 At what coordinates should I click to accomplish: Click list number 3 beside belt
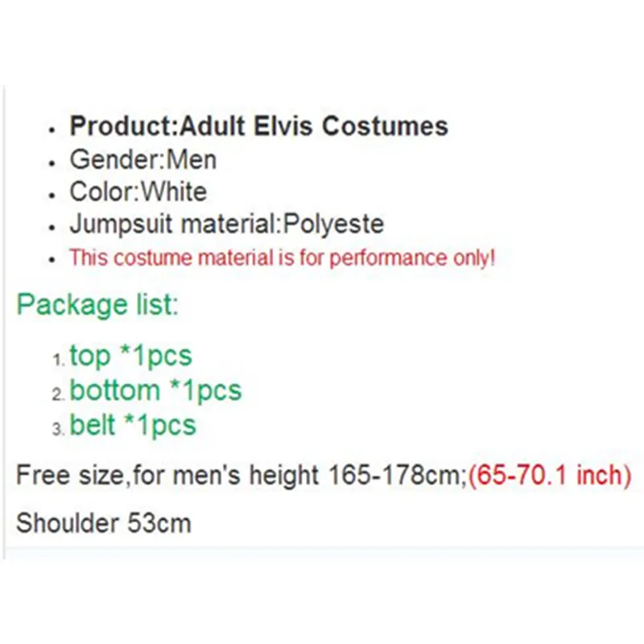point(58,430)
